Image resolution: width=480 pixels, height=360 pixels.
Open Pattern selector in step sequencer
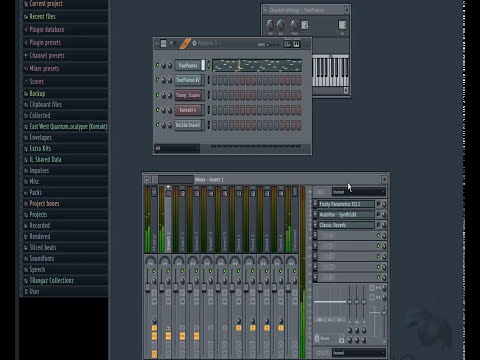[x=207, y=44]
